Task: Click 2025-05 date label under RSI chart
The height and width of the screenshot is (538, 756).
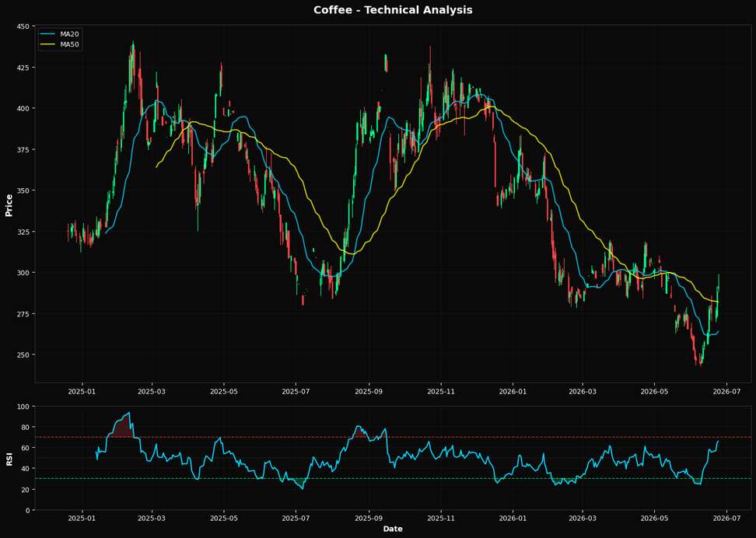Action: point(224,519)
